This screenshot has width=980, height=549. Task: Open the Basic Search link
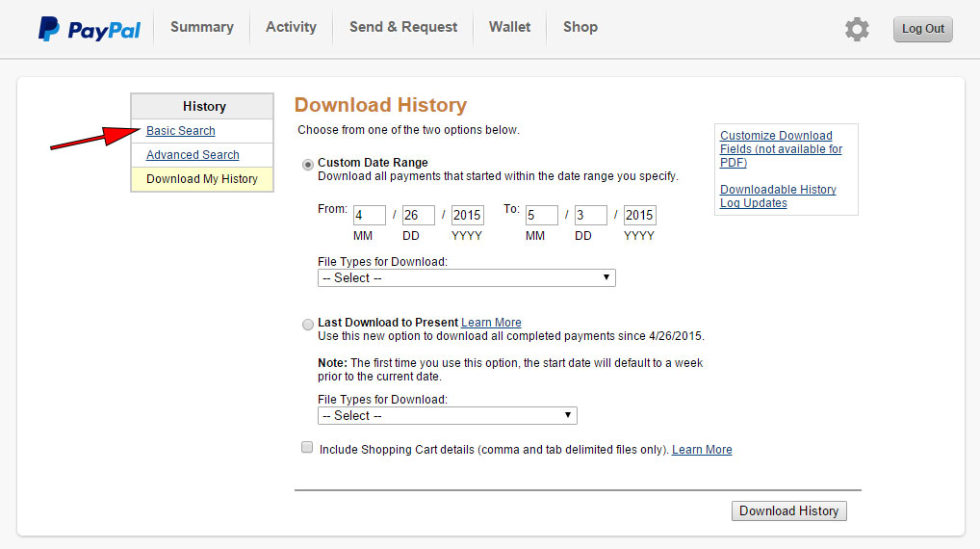click(x=181, y=131)
